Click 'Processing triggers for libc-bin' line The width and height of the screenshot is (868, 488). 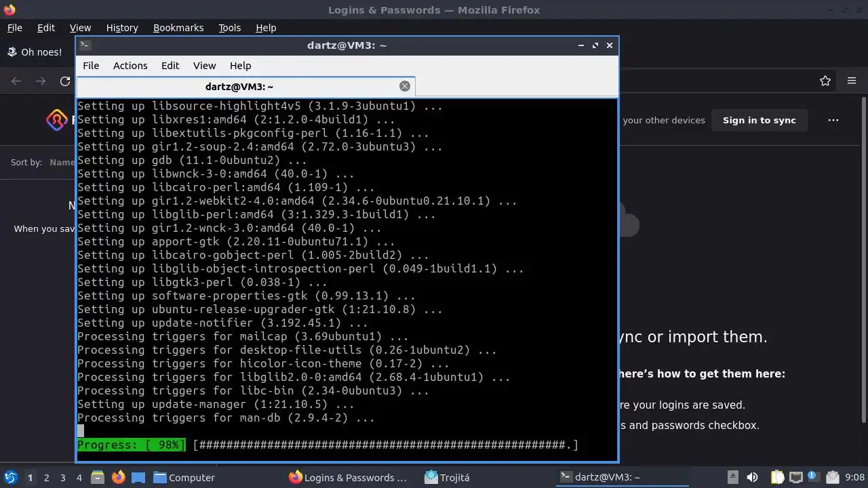pos(253,390)
